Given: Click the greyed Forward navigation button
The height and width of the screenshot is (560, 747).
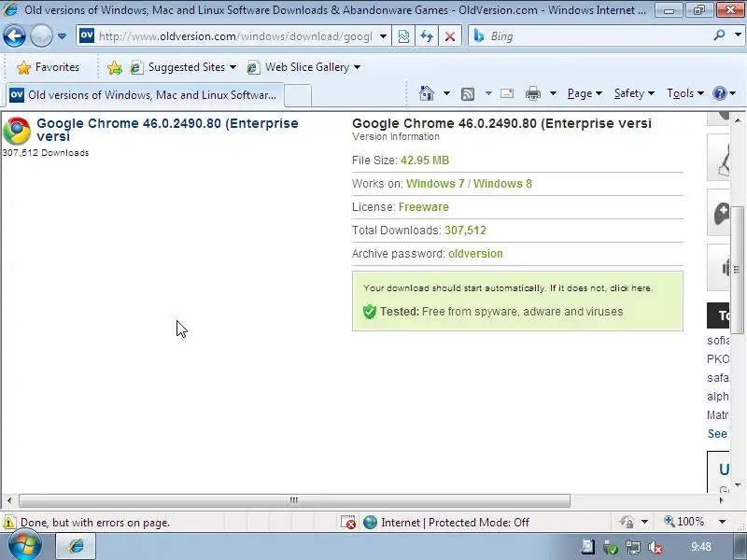Looking at the screenshot, I should point(41,36).
